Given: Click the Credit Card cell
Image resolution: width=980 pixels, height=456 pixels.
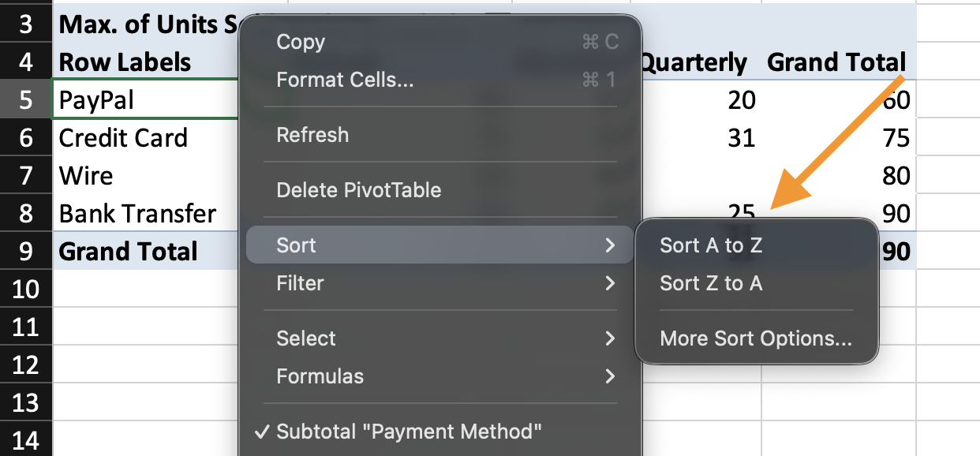Looking at the screenshot, I should (123, 138).
